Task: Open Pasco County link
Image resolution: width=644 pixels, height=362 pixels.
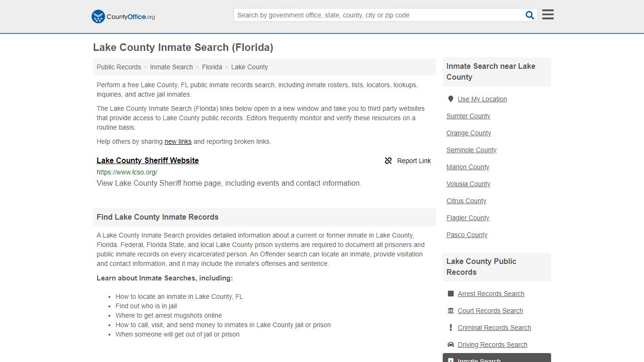Action: (x=467, y=235)
